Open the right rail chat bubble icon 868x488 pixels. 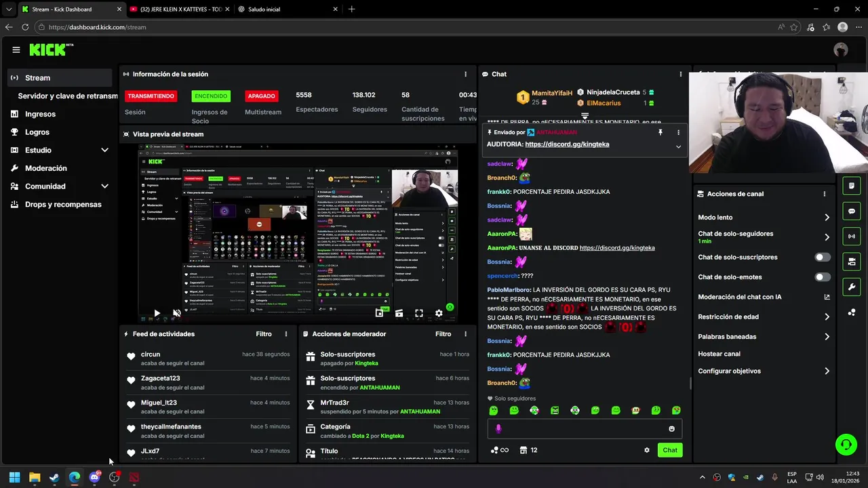(x=852, y=211)
